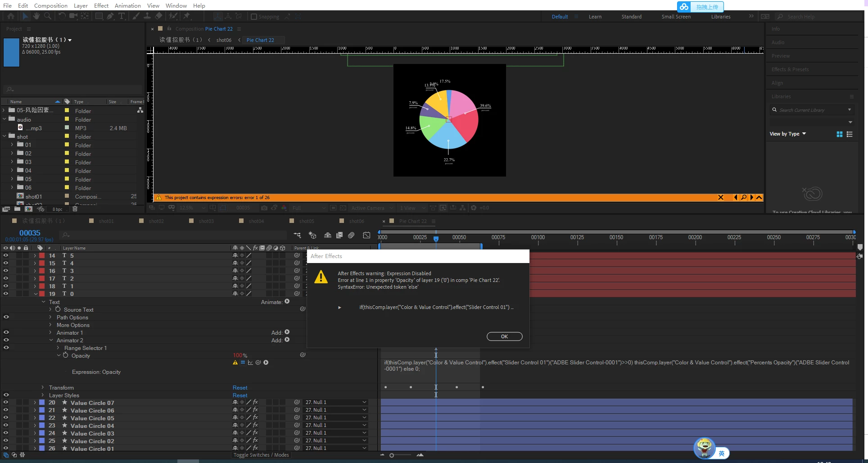Image resolution: width=868 pixels, height=463 pixels.
Task: Click Reset for Transform
Action: [240, 387]
